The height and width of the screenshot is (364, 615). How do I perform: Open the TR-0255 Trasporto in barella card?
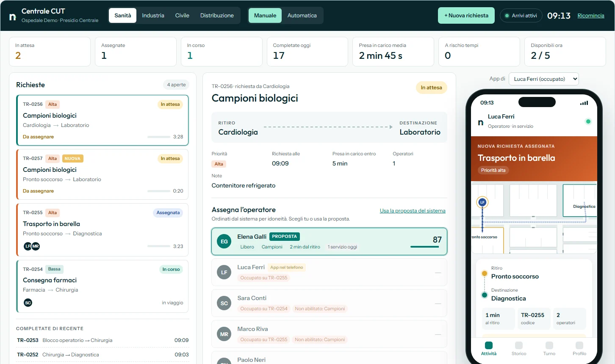102,230
